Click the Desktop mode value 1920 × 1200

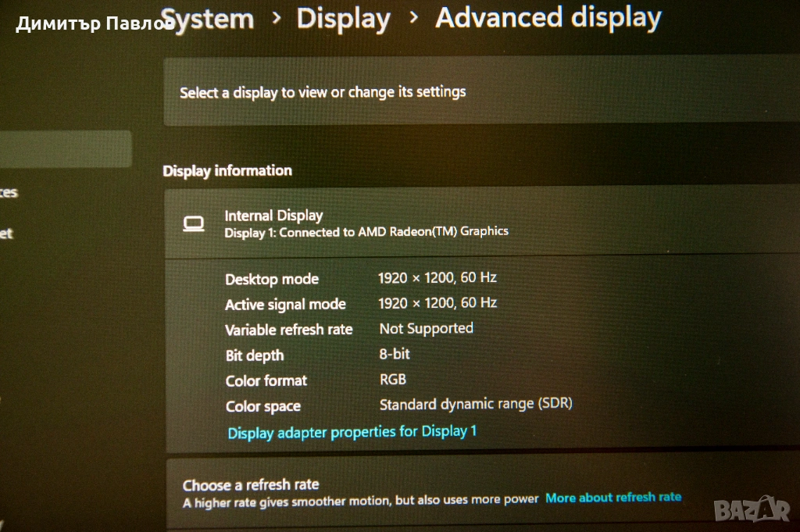point(437,277)
